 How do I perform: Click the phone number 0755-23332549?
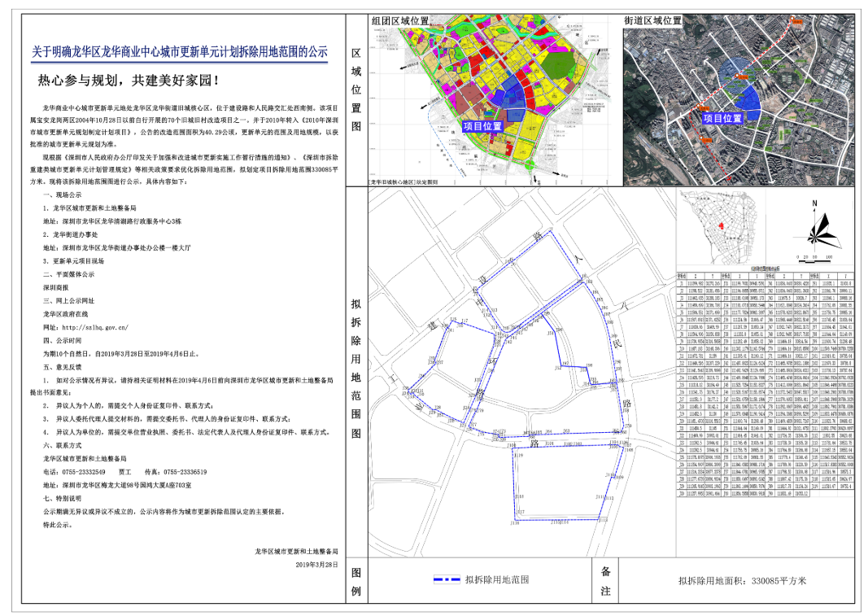coord(84,473)
